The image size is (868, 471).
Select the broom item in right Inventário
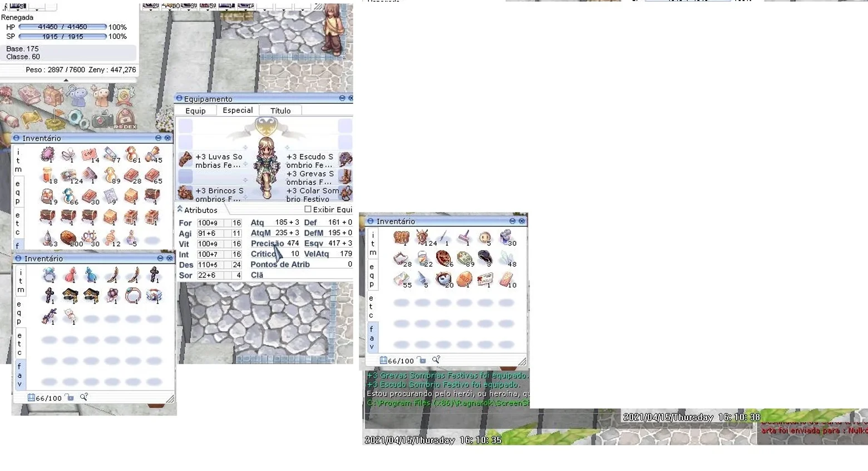[x=464, y=238]
